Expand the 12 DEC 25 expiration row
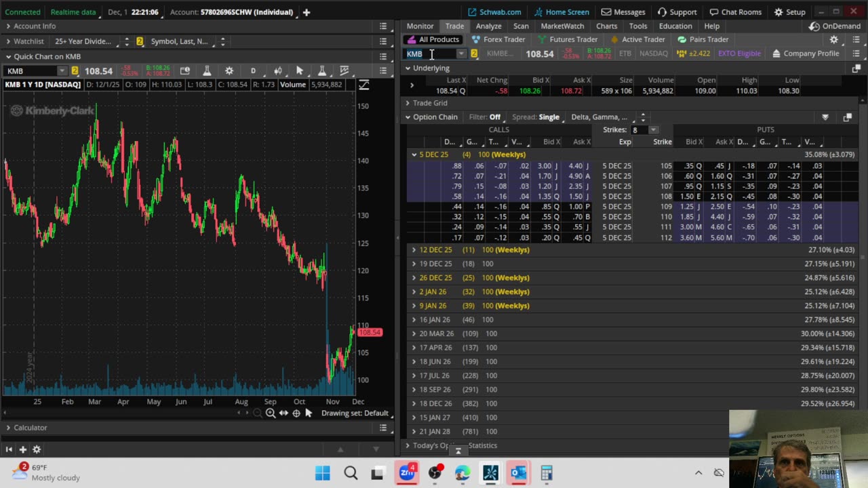 coord(414,250)
